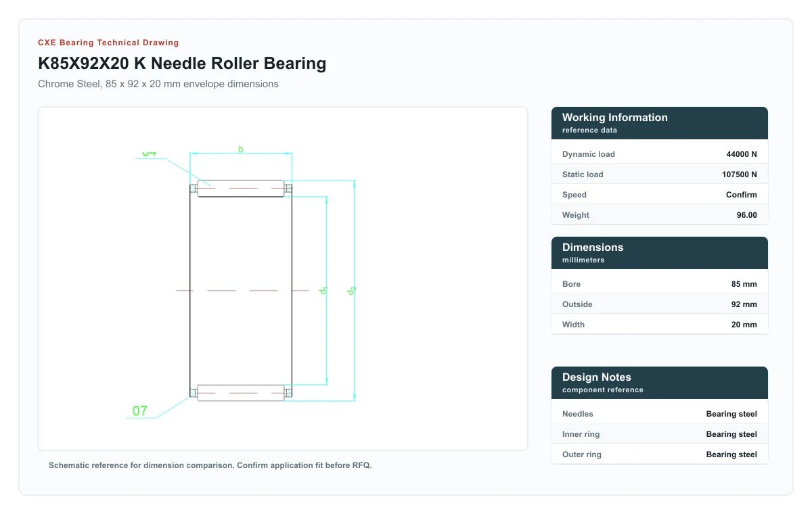Click the Speed value Confirm
The width and height of the screenshot is (812, 514).
(742, 195)
